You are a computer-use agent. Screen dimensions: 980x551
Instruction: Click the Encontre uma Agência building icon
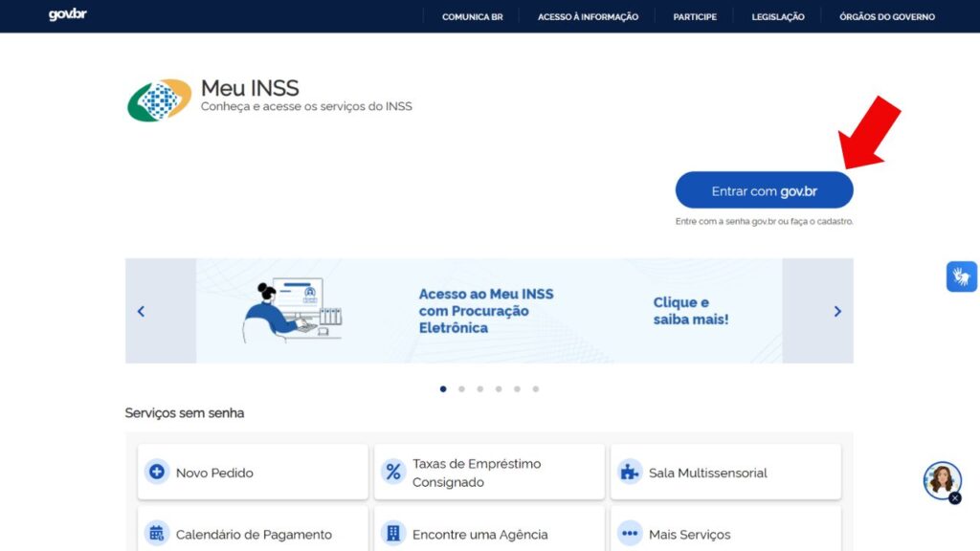coord(393,534)
